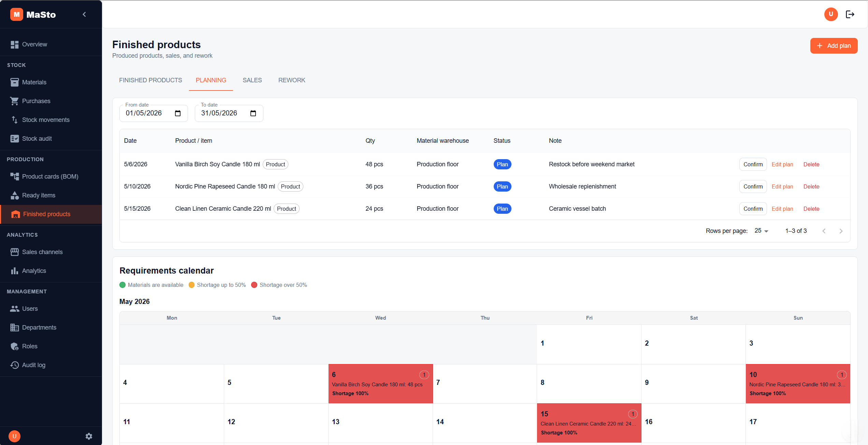Switch to the SALES tab
This screenshot has width=868, height=445.
click(x=252, y=80)
